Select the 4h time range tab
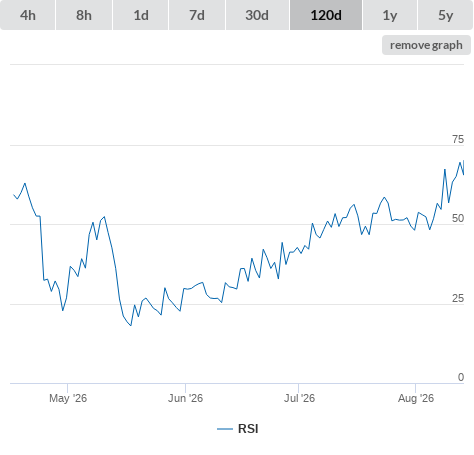Viewport: 474px width, 455px height. (28, 15)
